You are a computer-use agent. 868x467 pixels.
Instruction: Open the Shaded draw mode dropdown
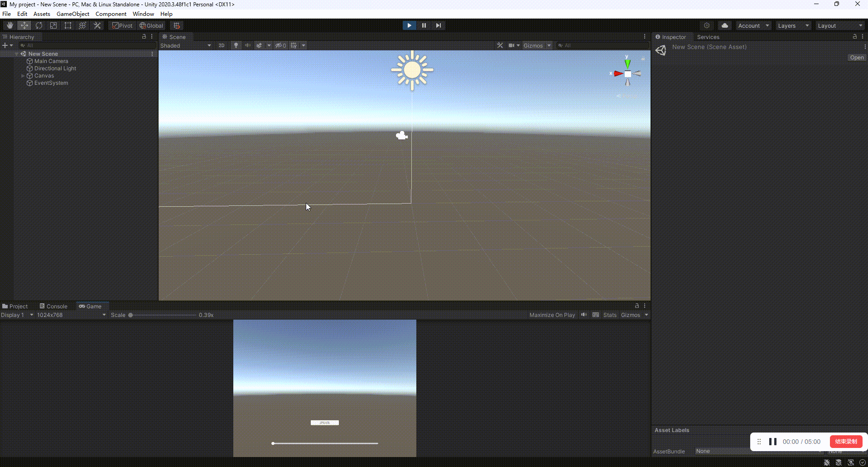(185, 45)
